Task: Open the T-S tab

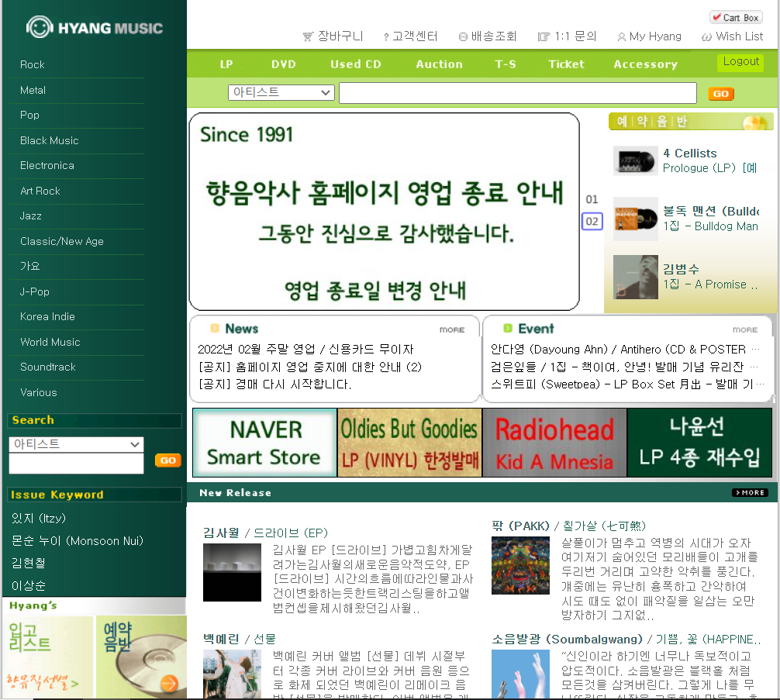Action: click(506, 64)
